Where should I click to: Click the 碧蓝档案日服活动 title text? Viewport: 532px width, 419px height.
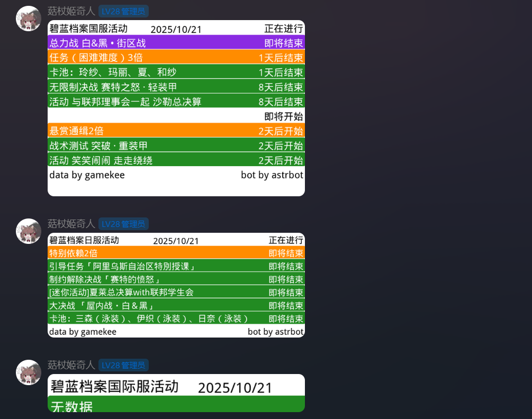coord(84,240)
